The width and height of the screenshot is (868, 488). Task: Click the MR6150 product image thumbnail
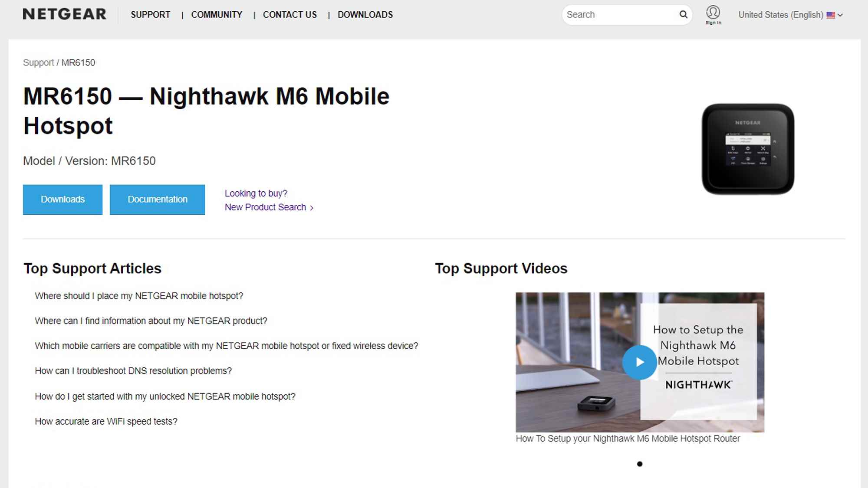(749, 148)
